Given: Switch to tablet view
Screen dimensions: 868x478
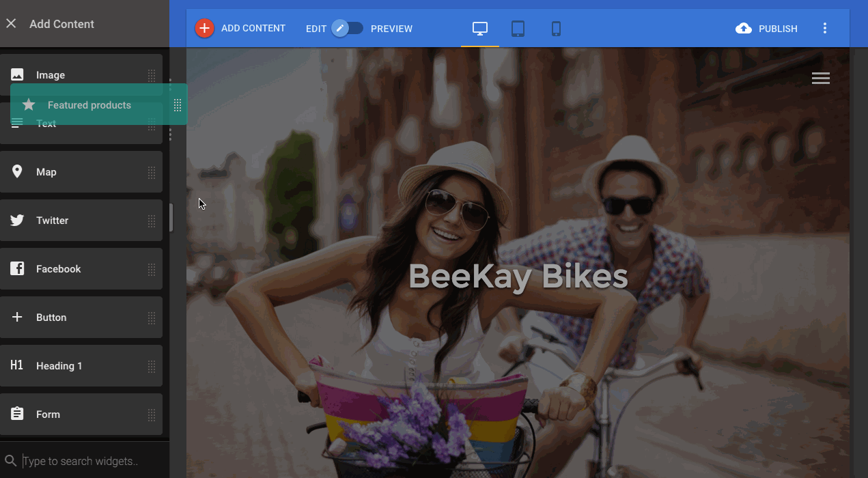Looking at the screenshot, I should coord(518,29).
